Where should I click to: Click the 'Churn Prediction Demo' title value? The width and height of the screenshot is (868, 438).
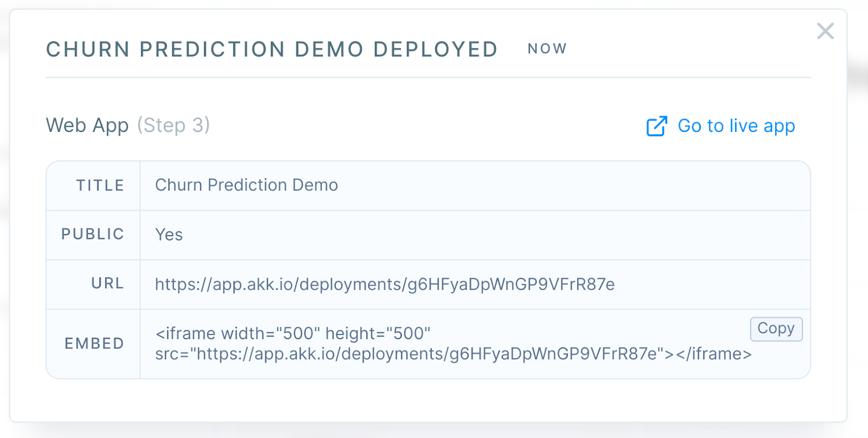[x=246, y=185]
